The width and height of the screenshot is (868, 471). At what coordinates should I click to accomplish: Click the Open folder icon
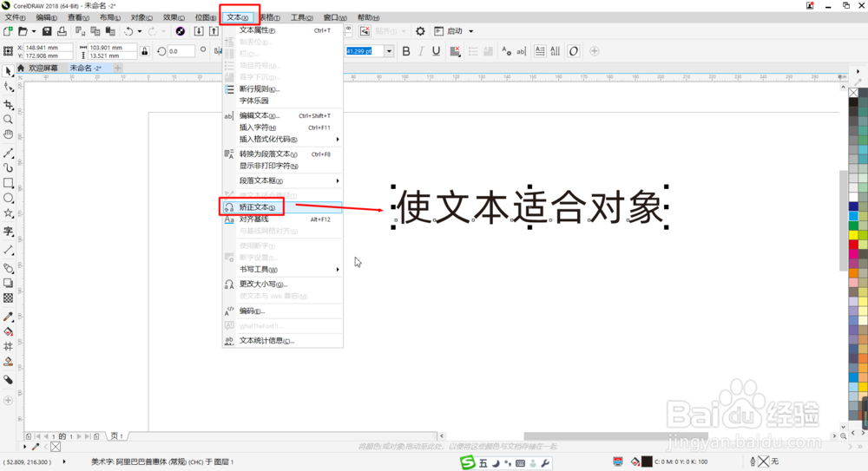[23, 31]
